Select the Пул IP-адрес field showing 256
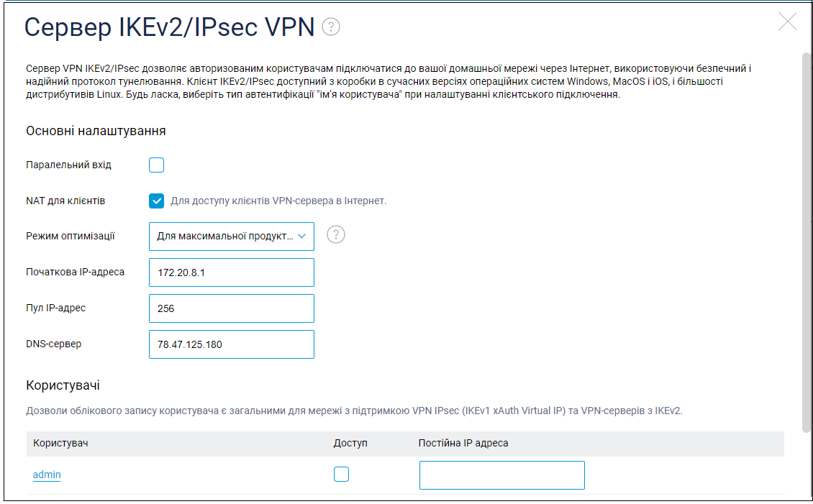The height and width of the screenshot is (504, 813). (x=231, y=308)
